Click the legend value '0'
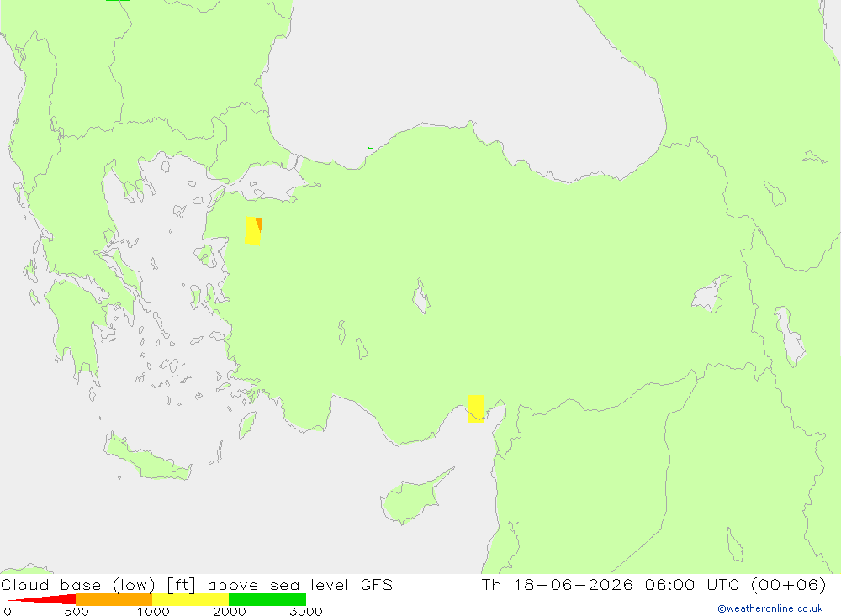The width and height of the screenshot is (841, 616). click(8, 611)
